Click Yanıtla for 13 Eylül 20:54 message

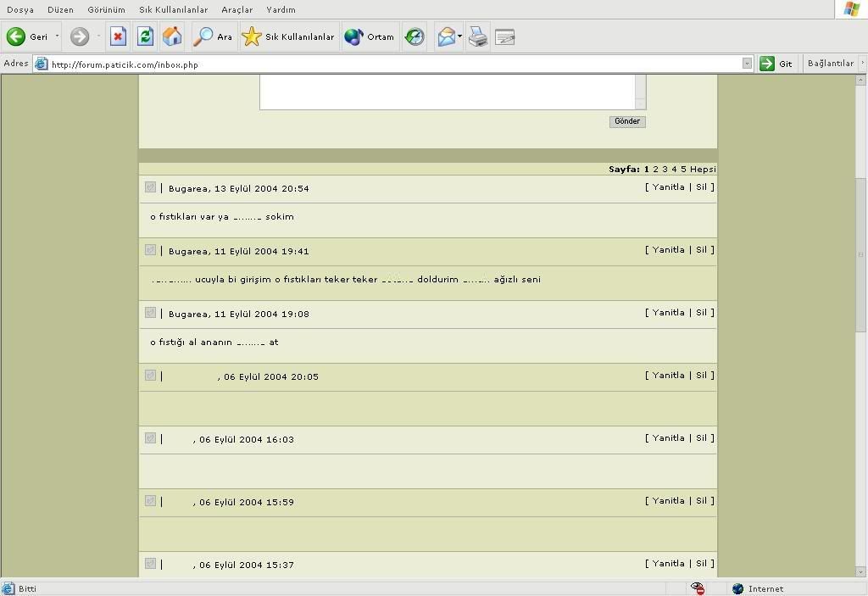coord(668,187)
